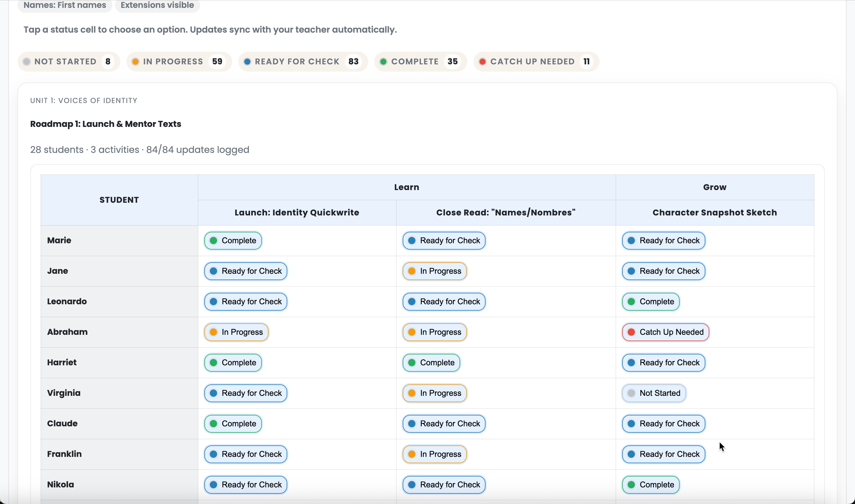This screenshot has height=504, width=855.
Task: Click the Ready for Check 83 count badge
Action: (353, 61)
